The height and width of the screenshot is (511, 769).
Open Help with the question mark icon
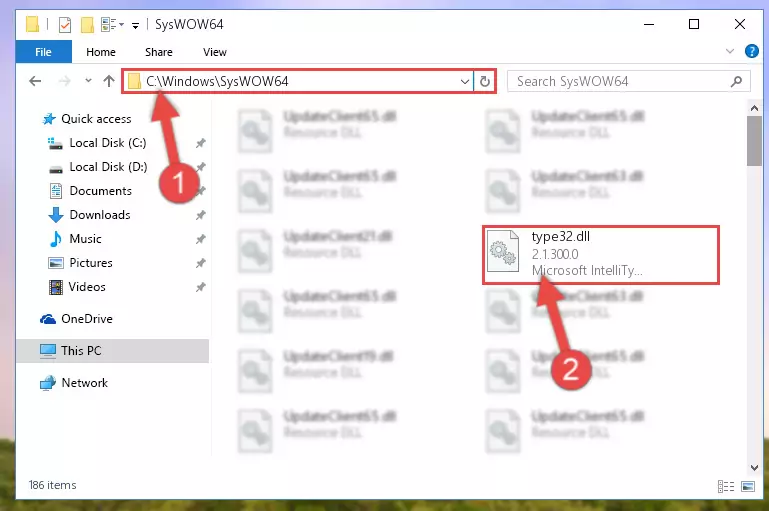(x=751, y=51)
